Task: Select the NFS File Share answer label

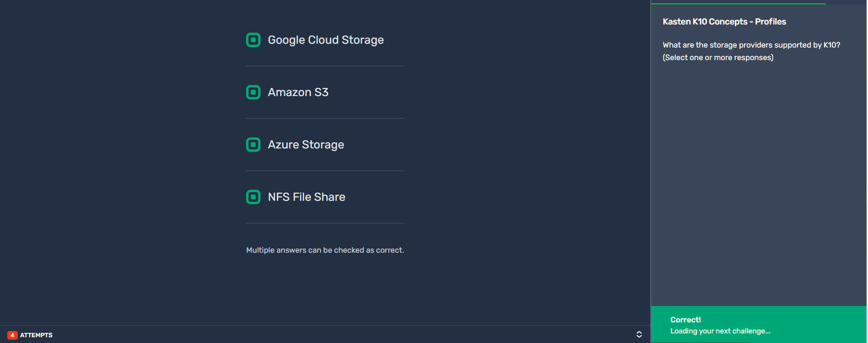Action: click(x=307, y=197)
